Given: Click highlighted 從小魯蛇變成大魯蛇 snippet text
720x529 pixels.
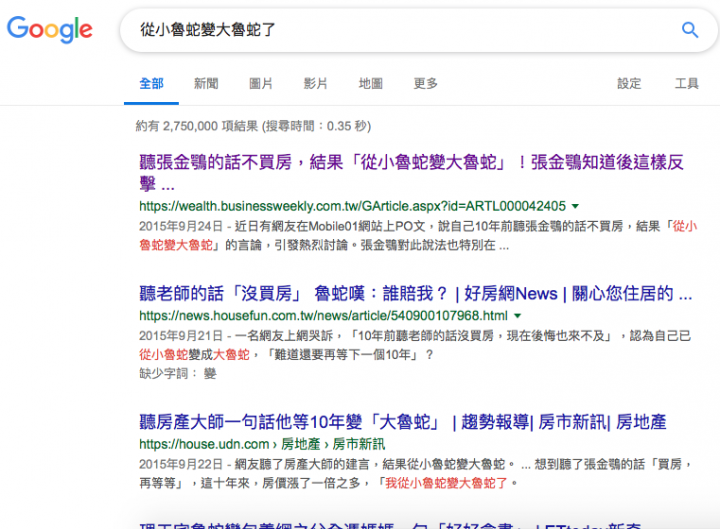Looking at the screenshot, I should click(x=195, y=355).
